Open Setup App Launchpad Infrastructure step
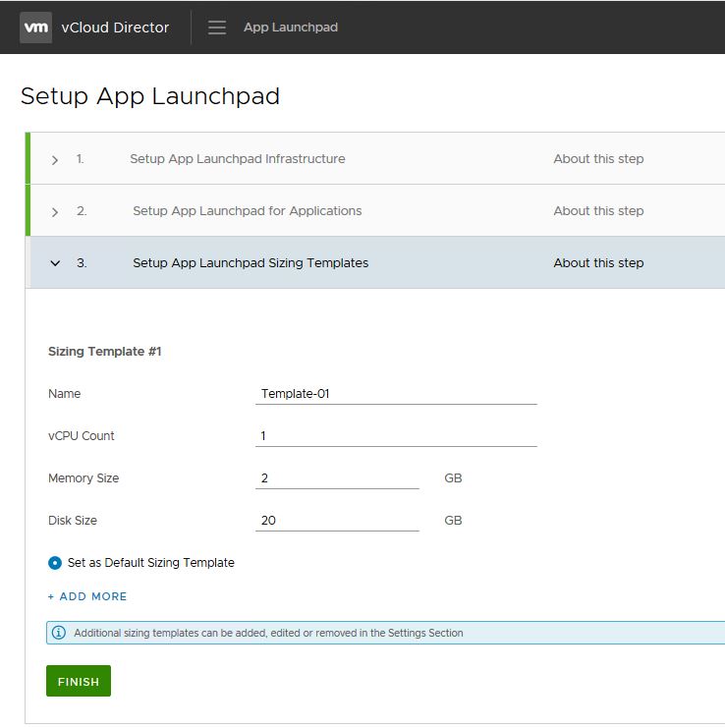 point(237,159)
